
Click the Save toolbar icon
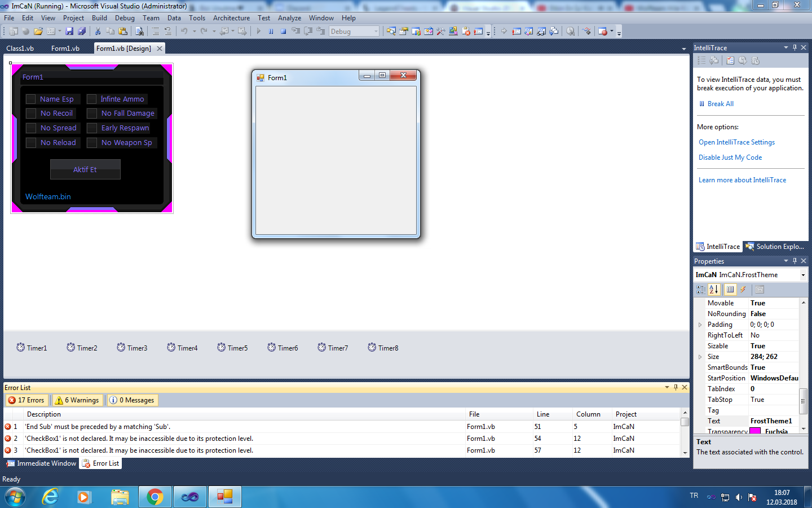69,32
